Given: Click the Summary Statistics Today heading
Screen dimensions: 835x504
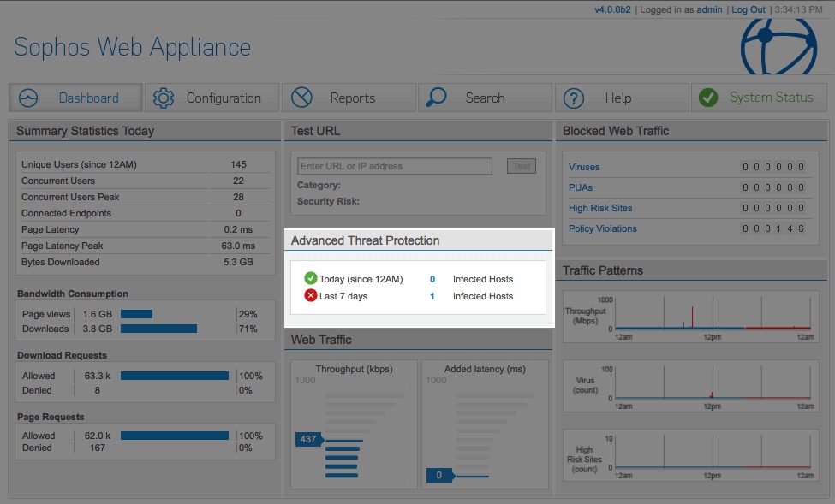Looking at the screenshot, I should 85,131.
